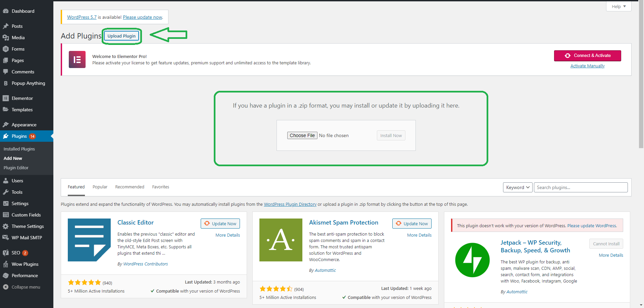Click the Media icon in sidebar
Viewport: 644px width, 308px height.
[6, 38]
